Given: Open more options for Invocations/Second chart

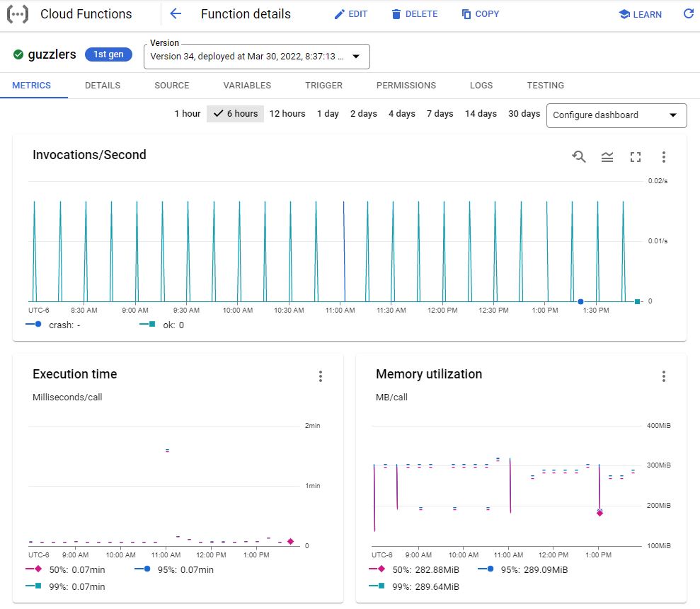Looking at the screenshot, I should [664, 157].
